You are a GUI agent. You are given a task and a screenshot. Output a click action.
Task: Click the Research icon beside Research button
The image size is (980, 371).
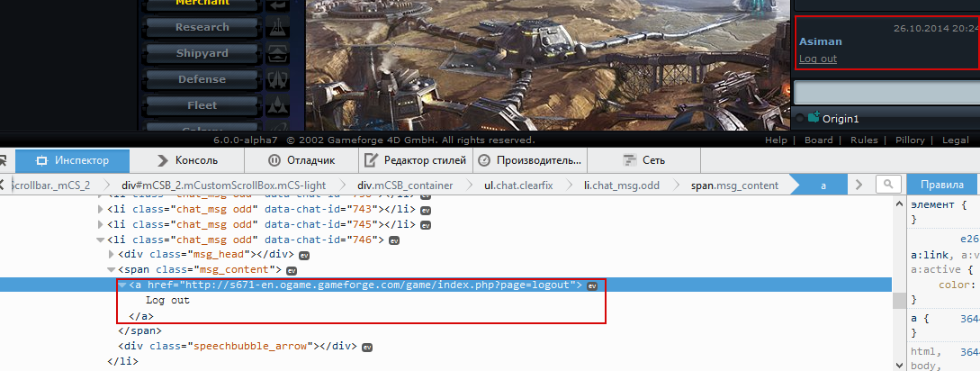pyautogui.click(x=277, y=27)
